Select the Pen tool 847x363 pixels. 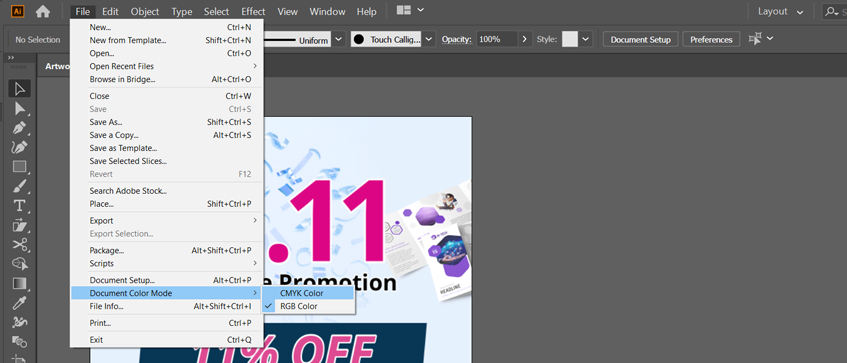(19, 128)
